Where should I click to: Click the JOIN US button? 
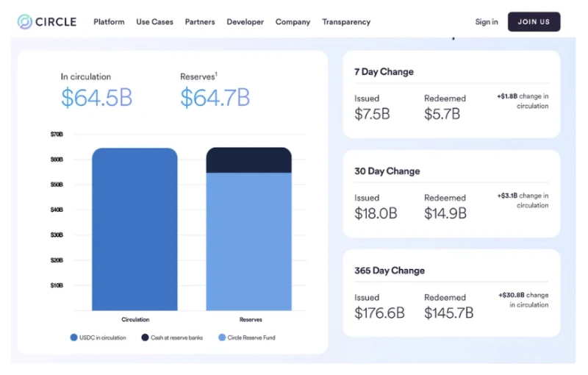click(x=534, y=22)
